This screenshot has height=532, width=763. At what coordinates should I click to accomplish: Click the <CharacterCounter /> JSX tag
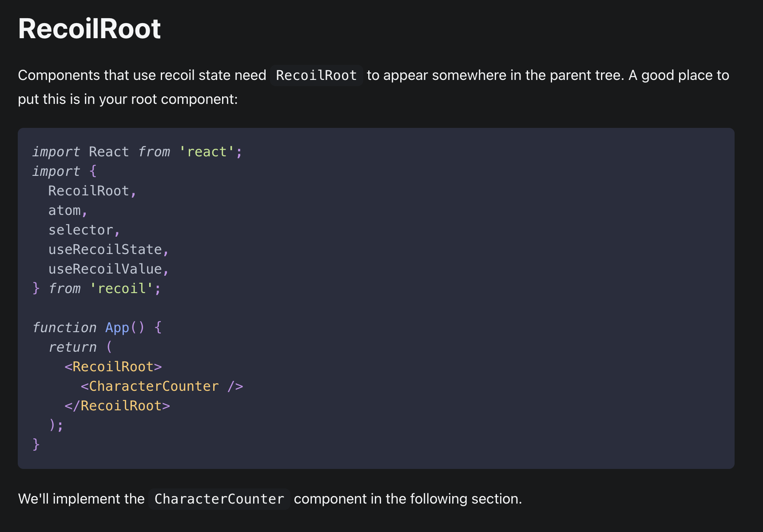162,386
